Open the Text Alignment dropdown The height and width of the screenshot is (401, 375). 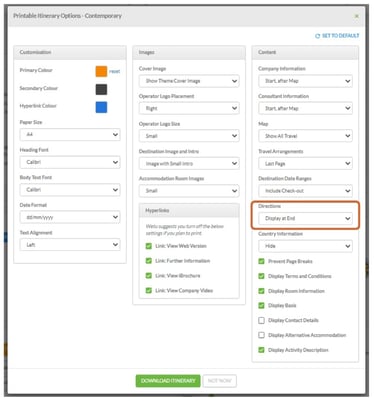(70, 245)
